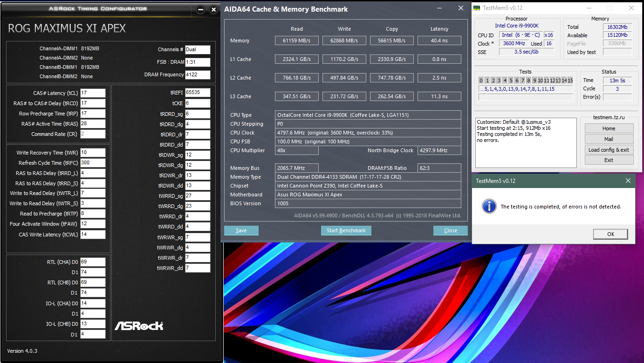Select the CPU Type field in AIDA64

[368, 115]
